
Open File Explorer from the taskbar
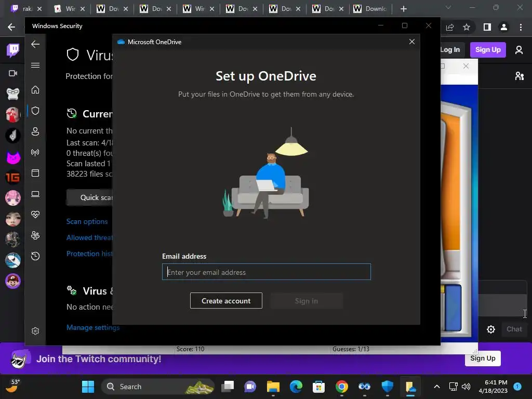pos(273,387)
